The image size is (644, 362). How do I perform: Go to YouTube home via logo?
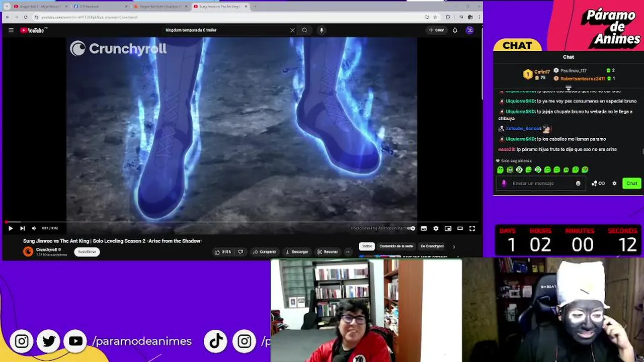[33, 30]
